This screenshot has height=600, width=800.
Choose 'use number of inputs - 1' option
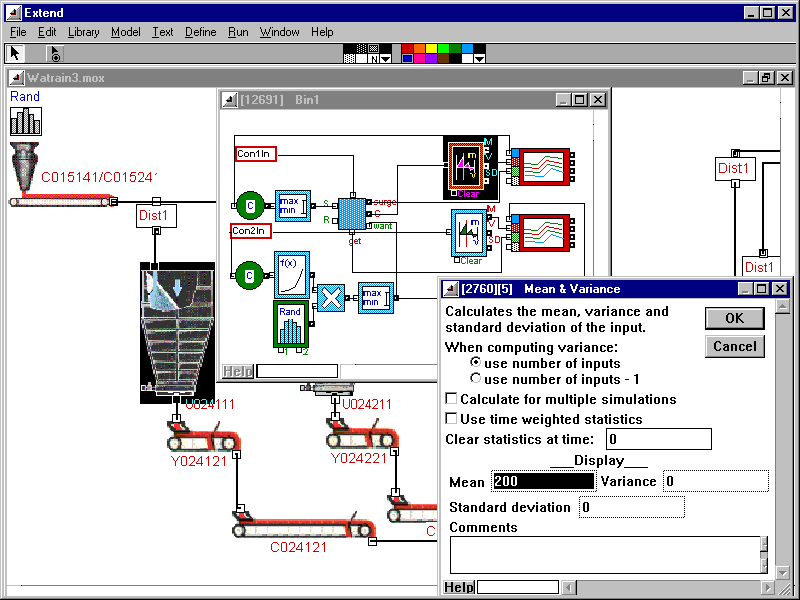pyautogui.click(x=476, y=379)
